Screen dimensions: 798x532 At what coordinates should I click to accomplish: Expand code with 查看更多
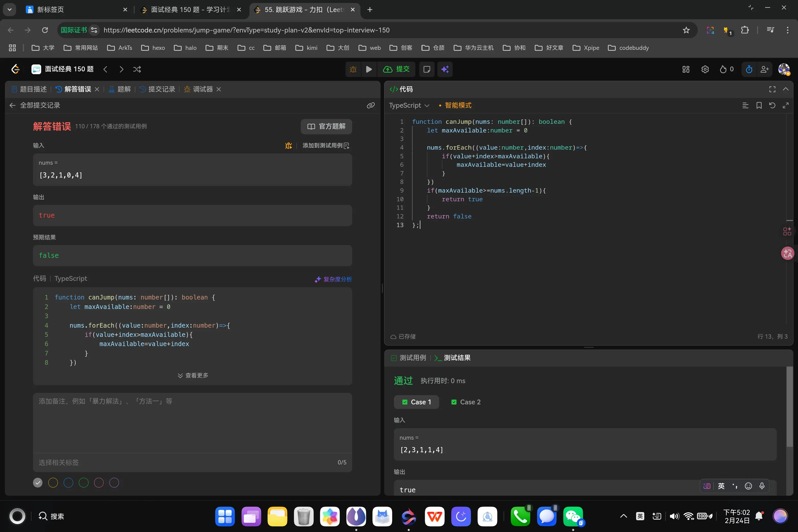click(193, 375)
